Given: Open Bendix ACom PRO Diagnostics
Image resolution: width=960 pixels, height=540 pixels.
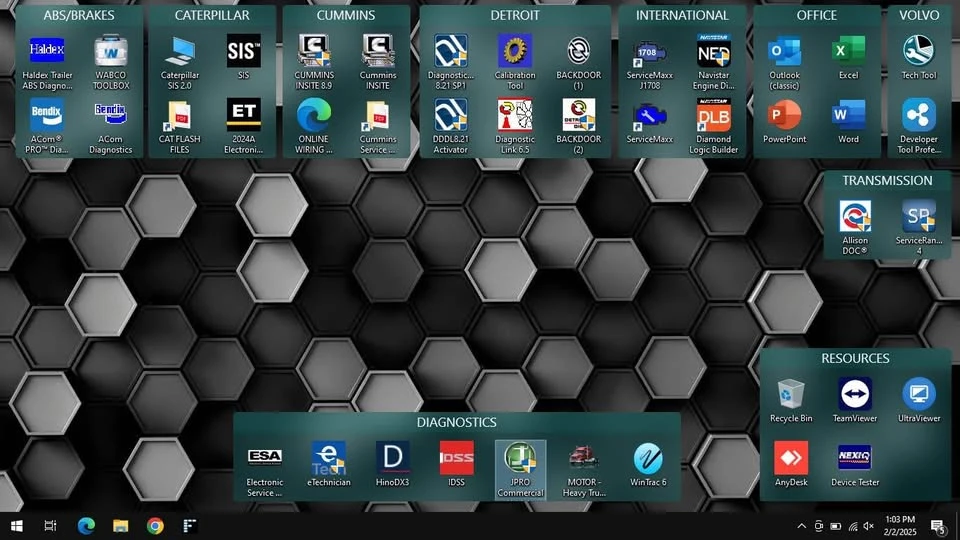Looking at the screenshot, I should [47, 126].
